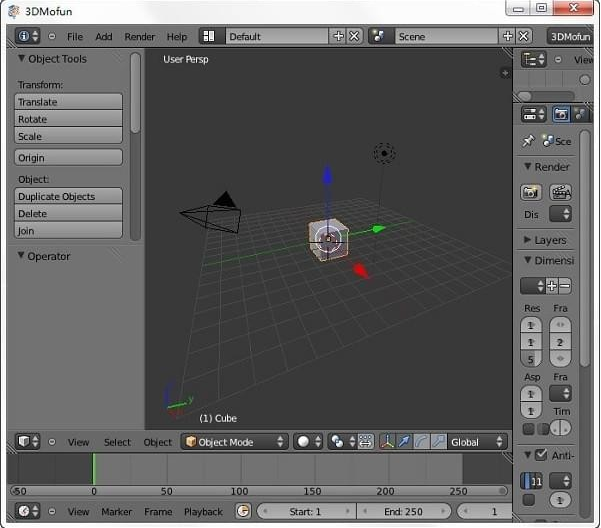Collapse the 3D View header menus toggle

coord(52,442)
